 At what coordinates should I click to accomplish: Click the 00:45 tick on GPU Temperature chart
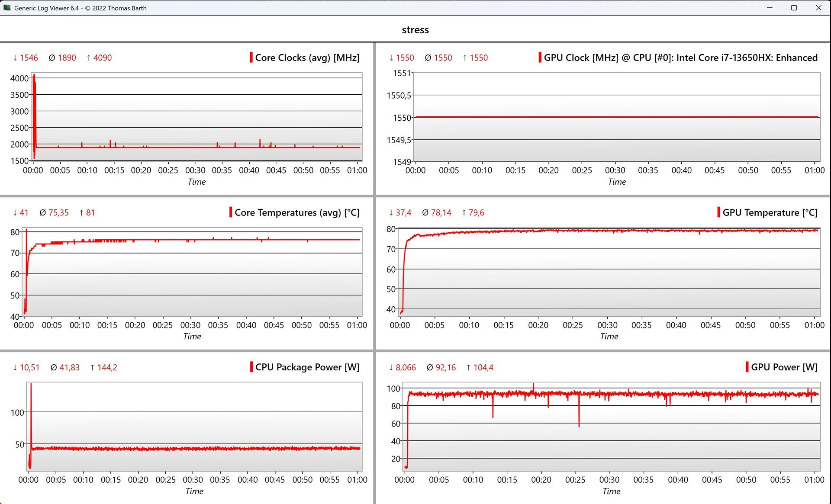(x=711, y=325)
